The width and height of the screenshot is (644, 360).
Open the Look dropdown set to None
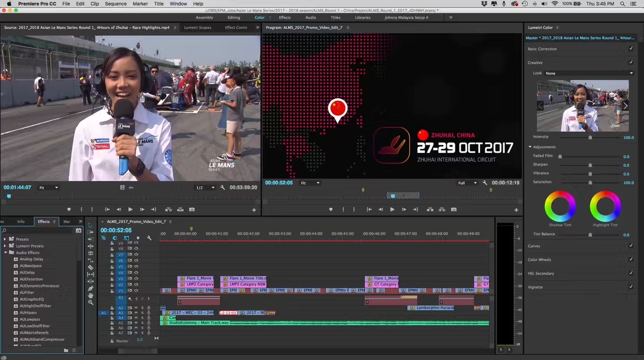(x=589, y=73)
